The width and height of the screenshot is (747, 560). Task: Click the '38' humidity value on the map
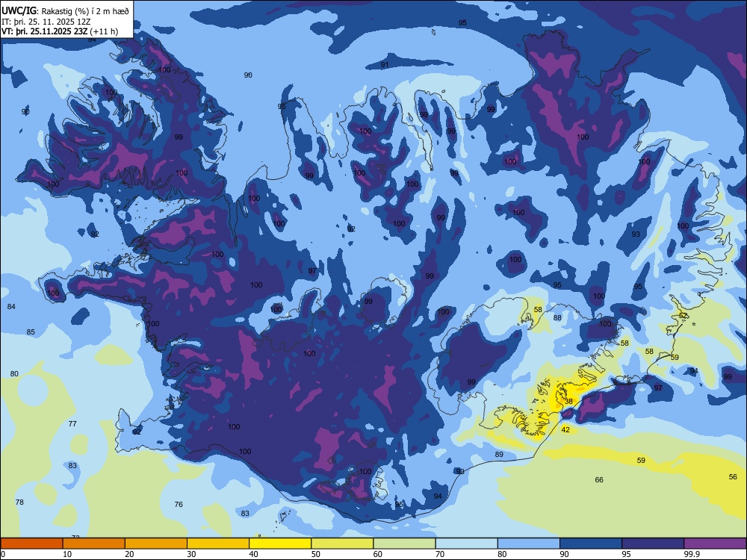point(568,402)
